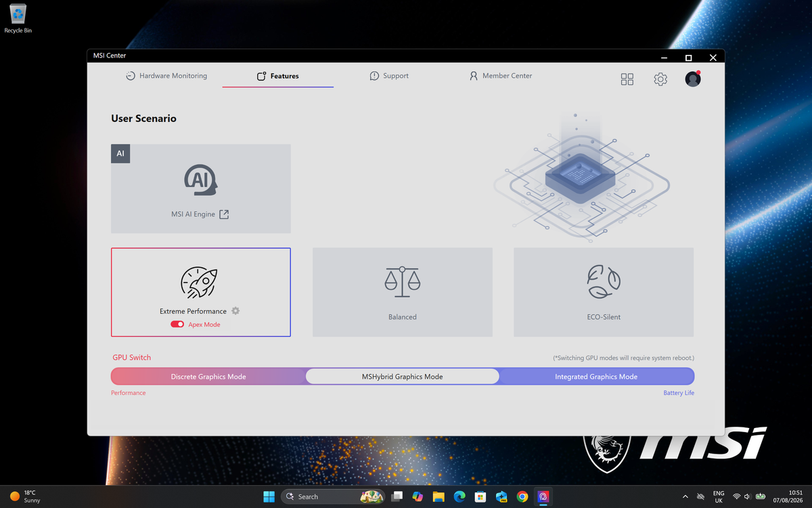Open MSI Center settings gear icon
This screenshot has height=508, width=812.
pos(660,79)
